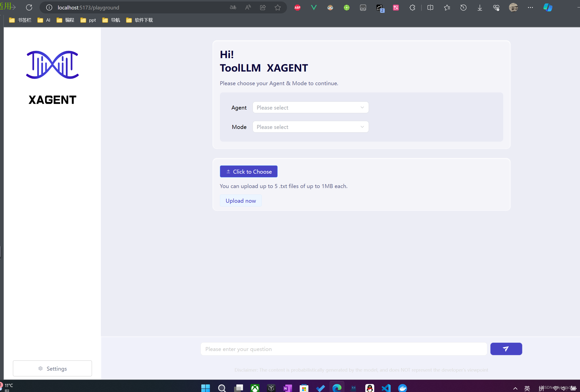Open the Immersive Translate extension icon

pyautogui.click(x=395, y=7)
